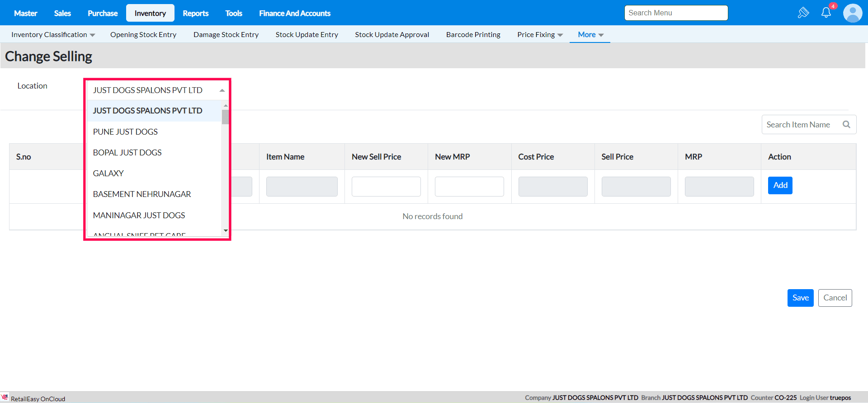Click the S.no column header
The width and height of the screenshot is (868, 403).
[x=24, y=157]
